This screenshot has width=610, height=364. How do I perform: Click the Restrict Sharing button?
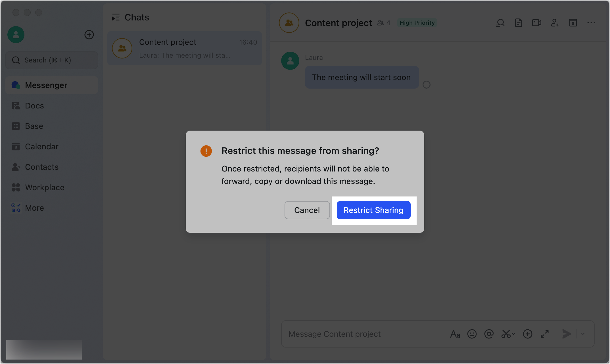(373, 210)
